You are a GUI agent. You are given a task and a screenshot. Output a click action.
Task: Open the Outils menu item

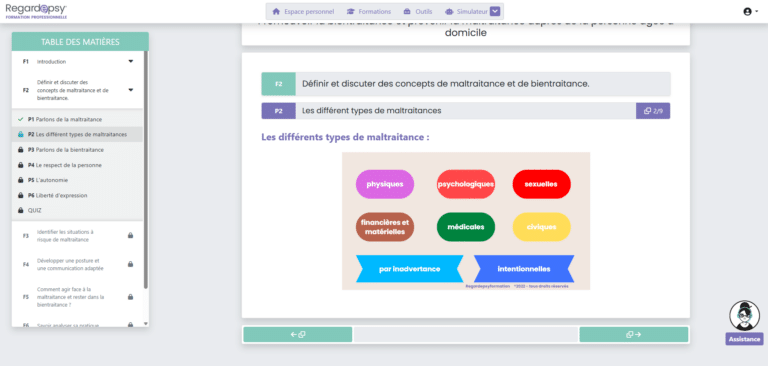coord(417,12)
